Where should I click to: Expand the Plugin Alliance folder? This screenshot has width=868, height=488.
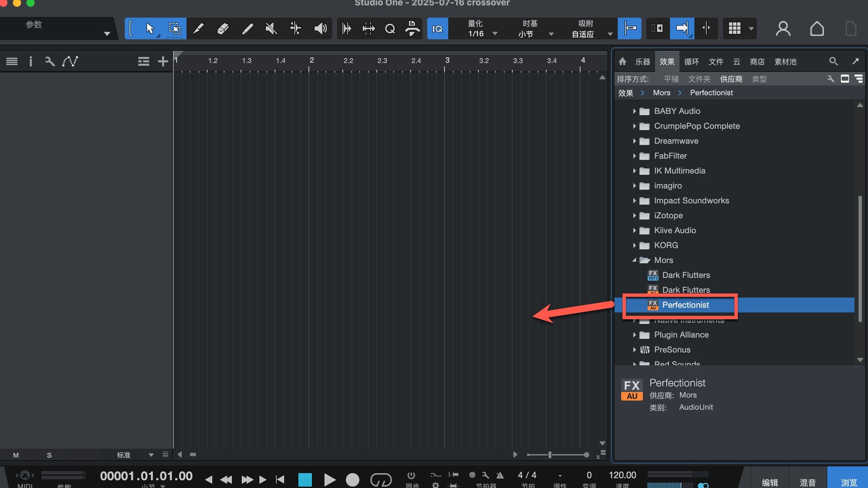tap(634, 335)
